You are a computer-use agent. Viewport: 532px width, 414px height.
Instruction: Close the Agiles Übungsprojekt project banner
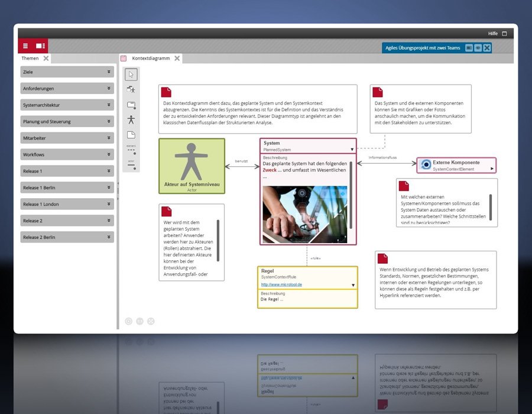487,48
